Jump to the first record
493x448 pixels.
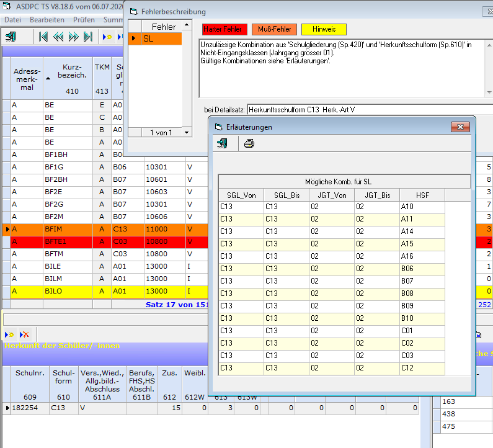pos(43,37)
